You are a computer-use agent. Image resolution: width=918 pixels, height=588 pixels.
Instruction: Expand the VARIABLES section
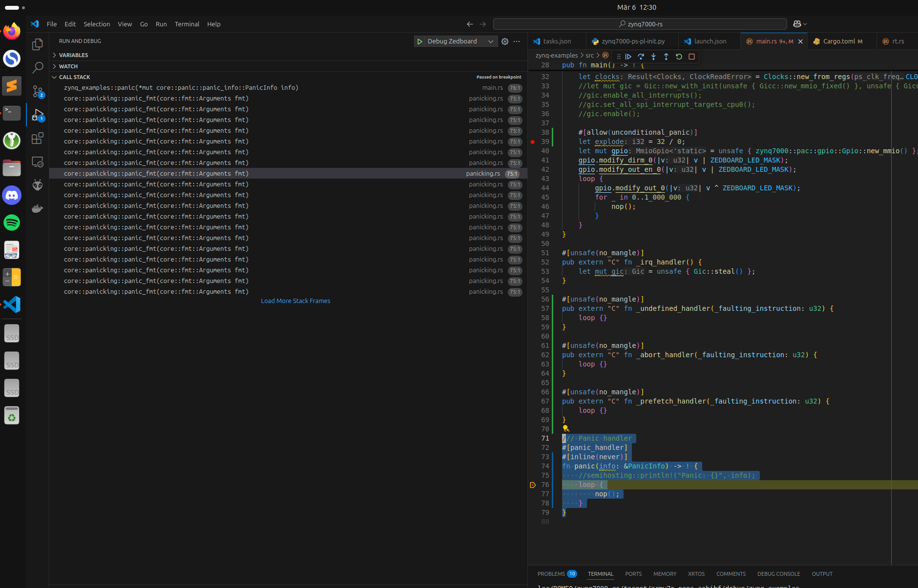point(74,55)
